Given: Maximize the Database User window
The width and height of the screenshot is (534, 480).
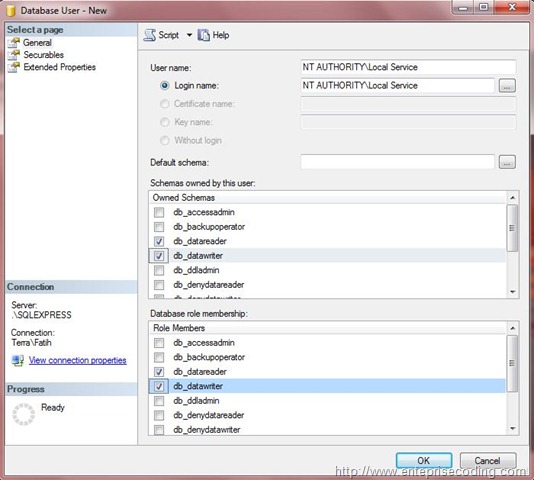Looking at the screenshot, I should click(483, 7).
